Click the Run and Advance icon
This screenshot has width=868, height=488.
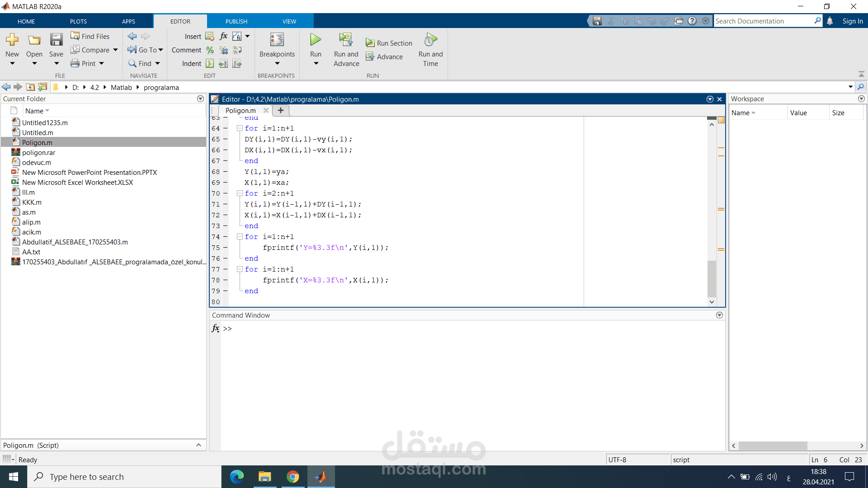coord(346,40)
